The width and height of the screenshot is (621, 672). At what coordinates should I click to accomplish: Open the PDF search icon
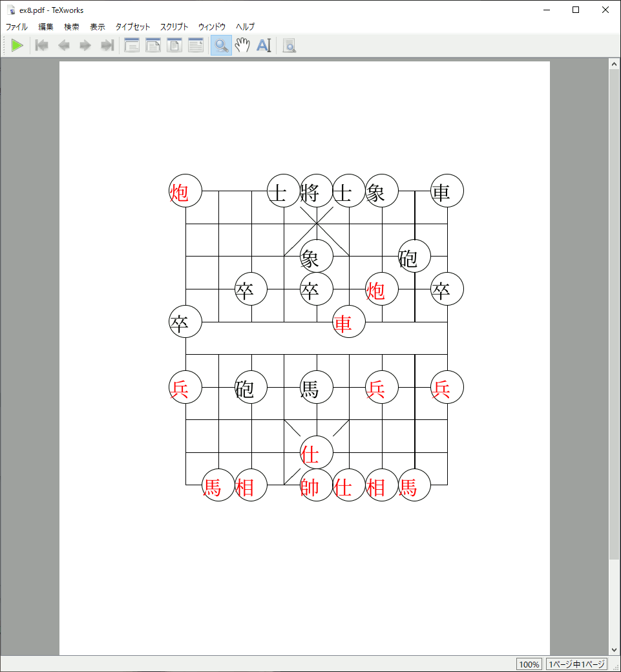(289, 45)
